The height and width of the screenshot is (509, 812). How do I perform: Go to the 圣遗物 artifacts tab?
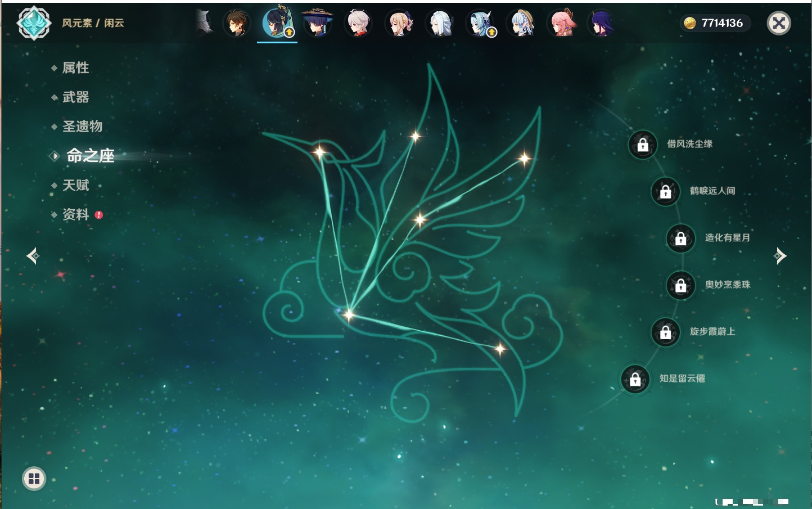point(82,127)
